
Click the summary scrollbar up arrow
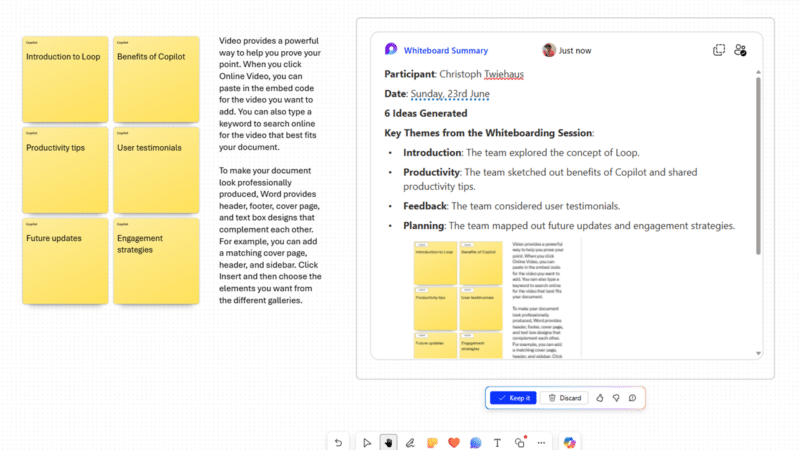[x=758, y=72]
